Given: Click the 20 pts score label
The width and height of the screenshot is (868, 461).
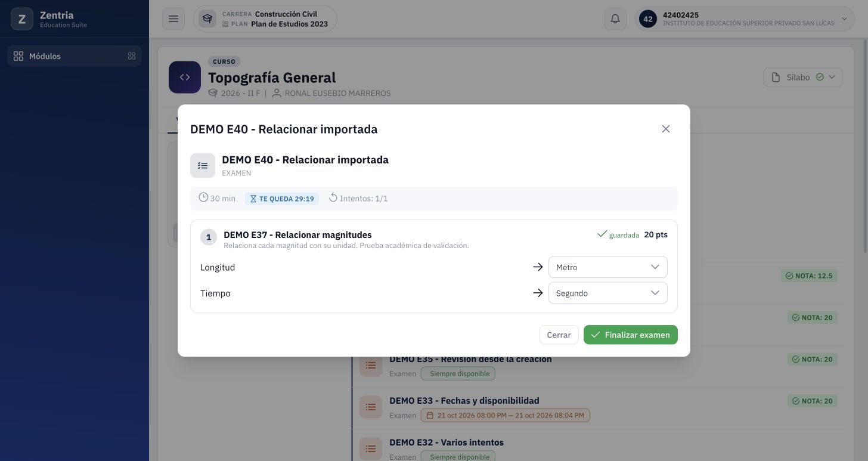Looking at the screenshot, I should [x=656, y=234].
